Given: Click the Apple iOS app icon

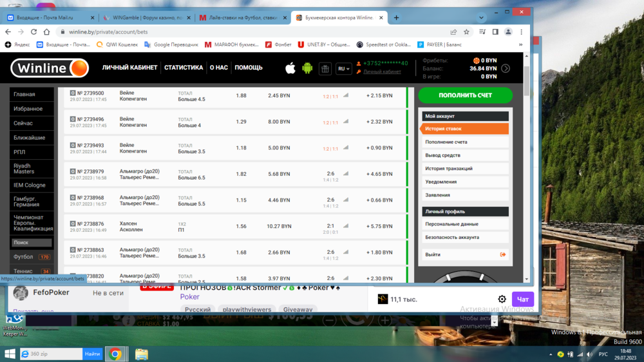Looking at the screenshot, I should pyautogui.click(x=290, y=68).
